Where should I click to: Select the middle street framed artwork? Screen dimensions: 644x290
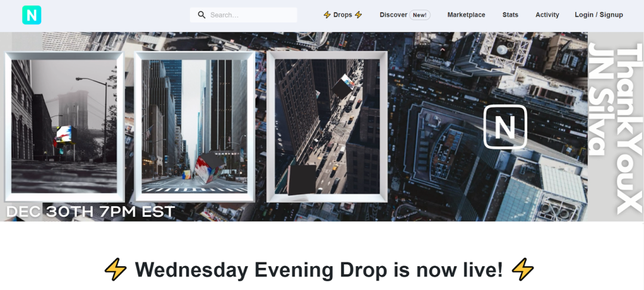point(194,126)
